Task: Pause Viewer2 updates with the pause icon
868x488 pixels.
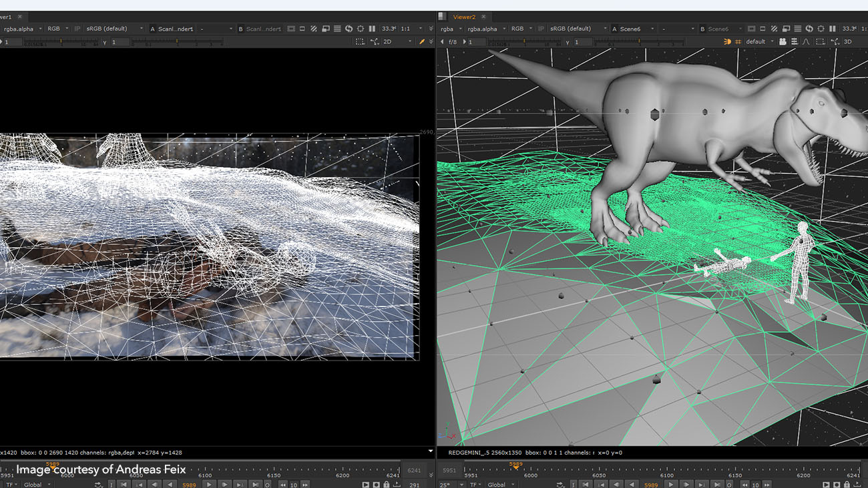Action: (x=833, y=28)
